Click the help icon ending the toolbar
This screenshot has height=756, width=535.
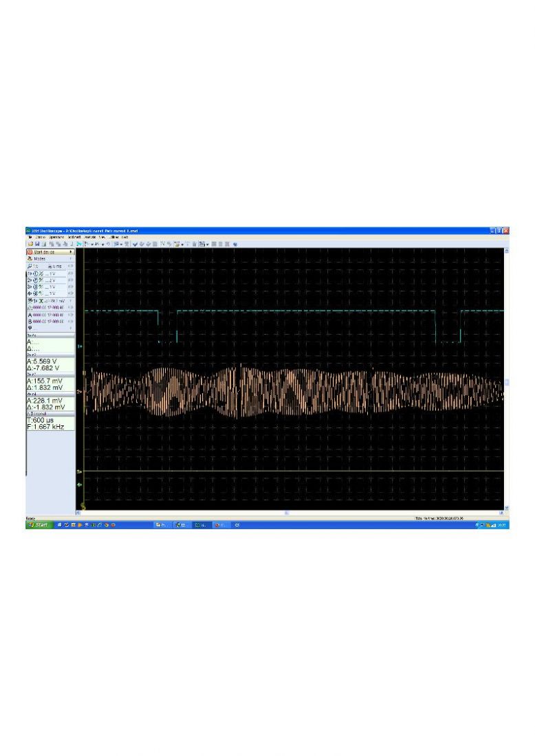click(235, 245)
